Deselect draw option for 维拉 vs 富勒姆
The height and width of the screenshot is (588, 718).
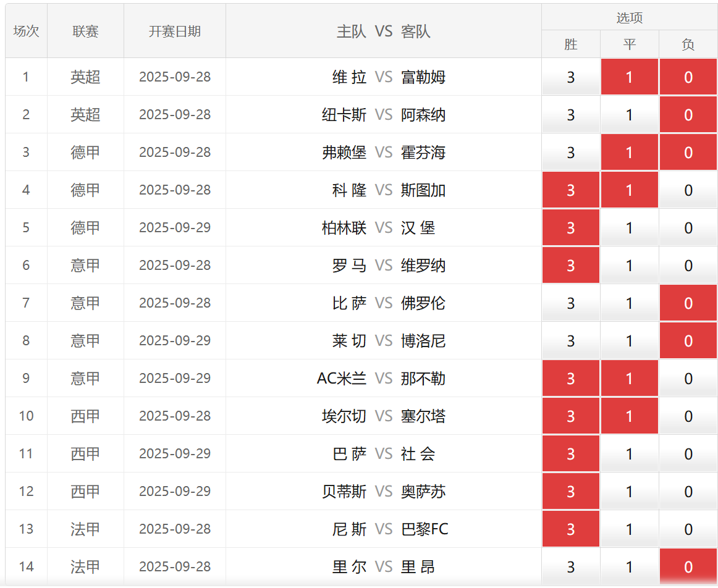[629, 77]
